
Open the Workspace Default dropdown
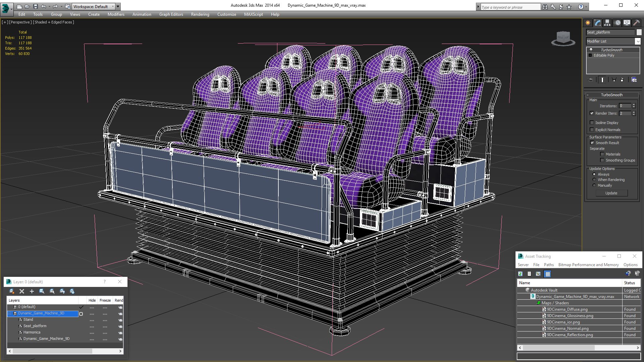[x=94, y=6]
